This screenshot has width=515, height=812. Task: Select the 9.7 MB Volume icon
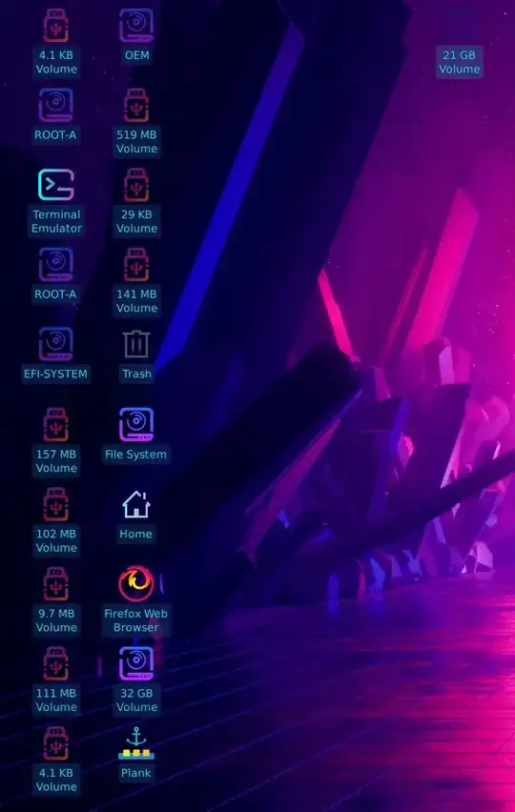point(56,584)
